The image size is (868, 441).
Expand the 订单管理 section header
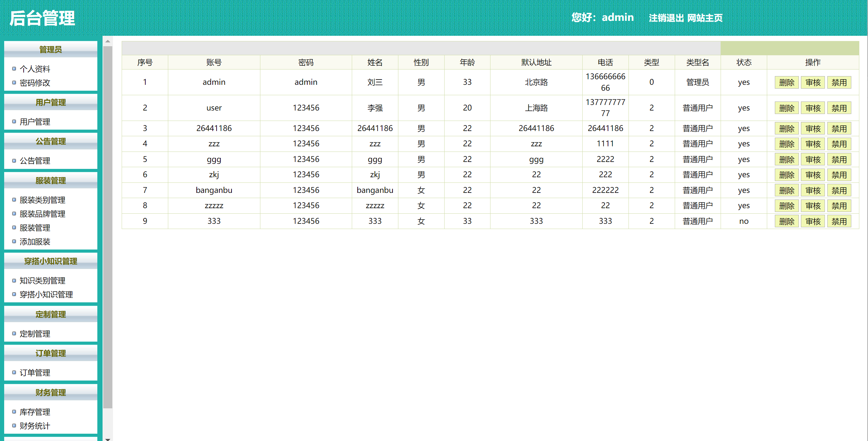[x=51, y=353]
